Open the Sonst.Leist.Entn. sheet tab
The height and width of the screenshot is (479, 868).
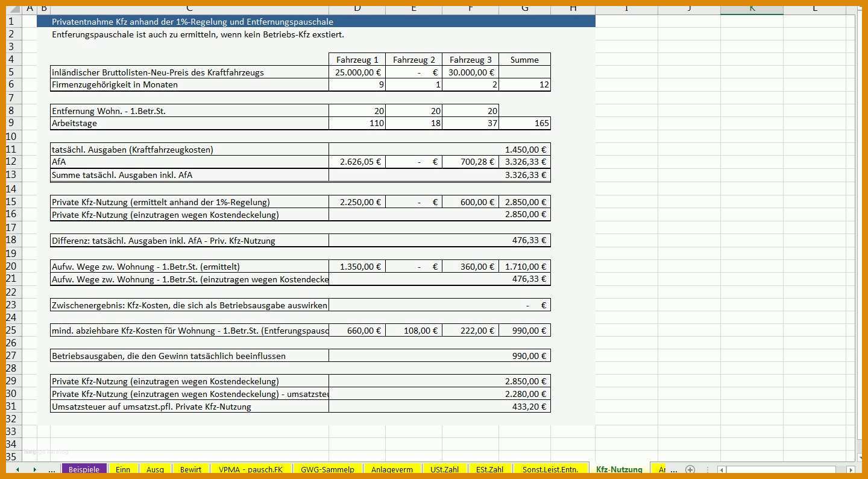point(550,469)
